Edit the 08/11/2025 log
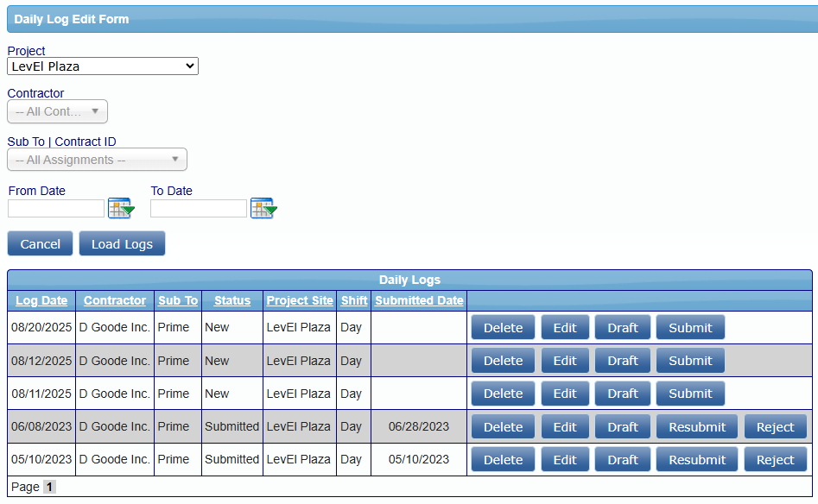Screen dimensions: 818x504 click(565, 394)
